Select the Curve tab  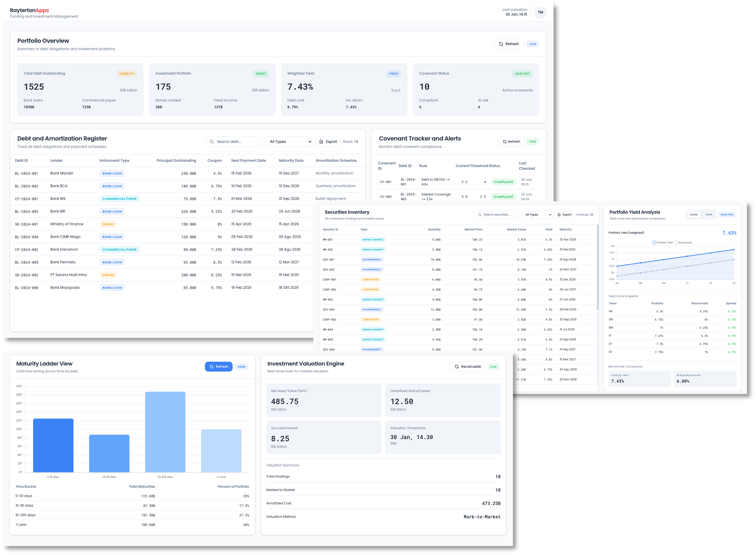(x=693, y=214)
